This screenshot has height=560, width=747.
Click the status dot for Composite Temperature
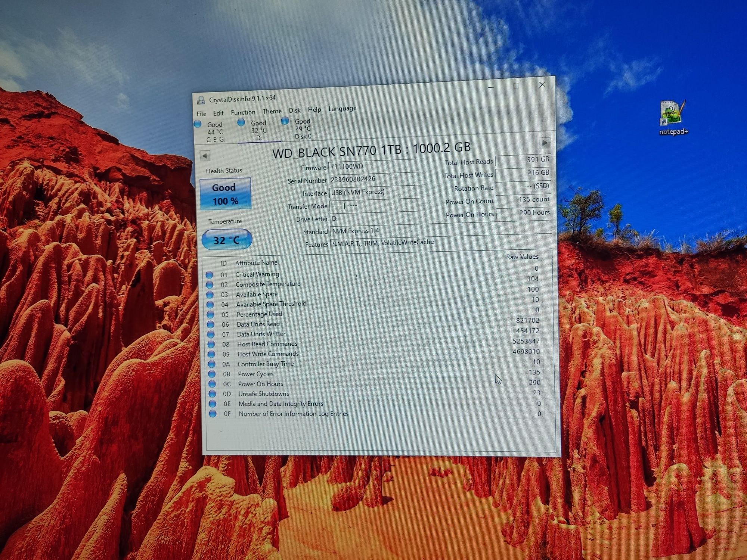pyautogui.click(x=210, y=285)
